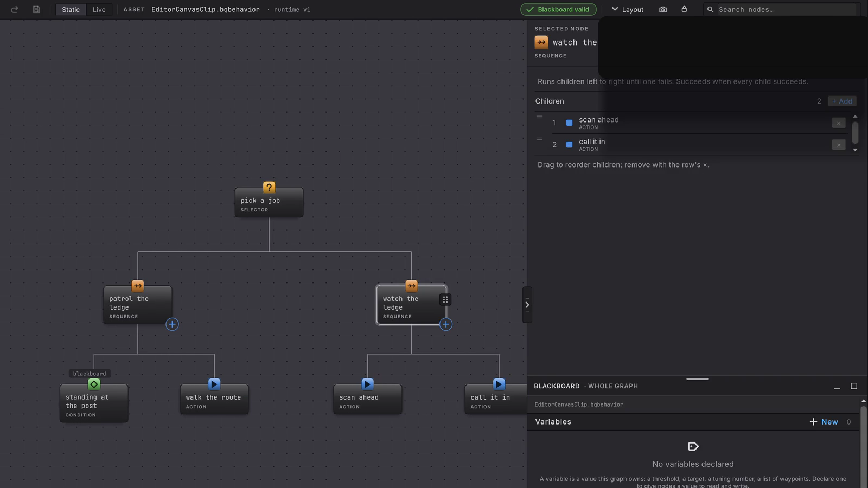The image size is (868, 488).
Task: Click the sequence icon on patrol the ledge
Action: click(138, 286)
